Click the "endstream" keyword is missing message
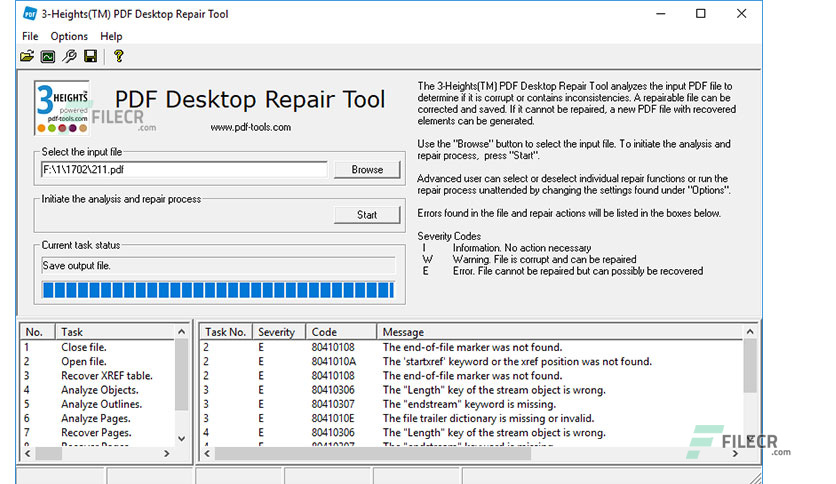Image resolution: width=836 pixels, height=484 pixels. coord(469,404)
